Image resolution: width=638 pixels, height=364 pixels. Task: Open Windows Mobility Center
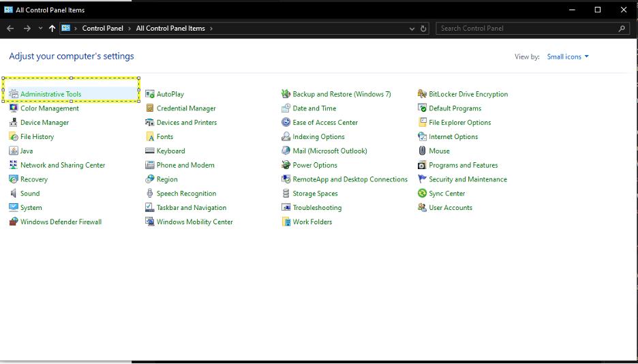point(195,222)
